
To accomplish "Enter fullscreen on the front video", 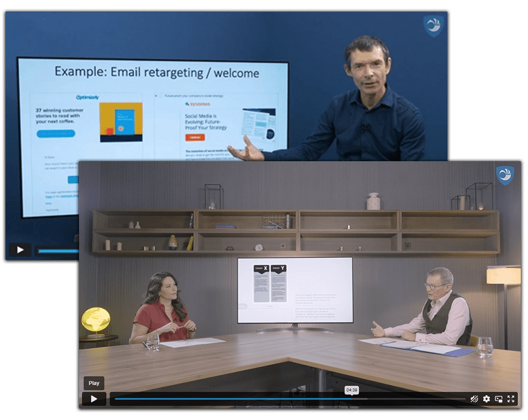I will coord(511,399).
